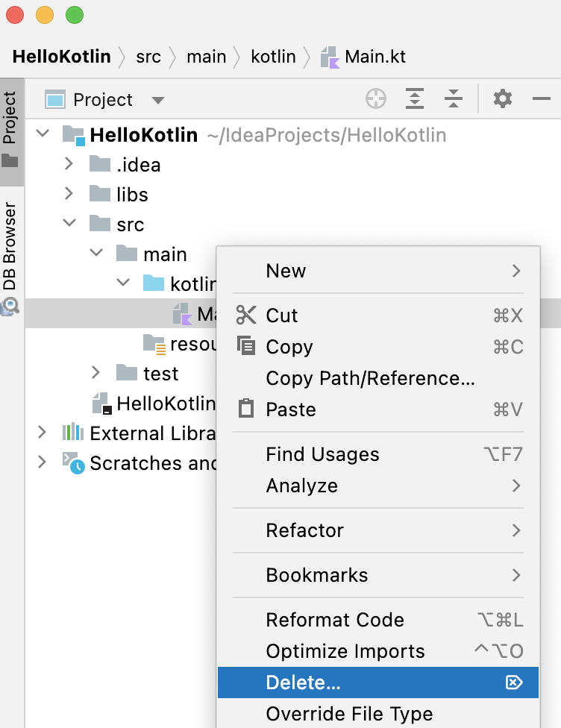Click the green macOS zoom window button

point(75,15)
